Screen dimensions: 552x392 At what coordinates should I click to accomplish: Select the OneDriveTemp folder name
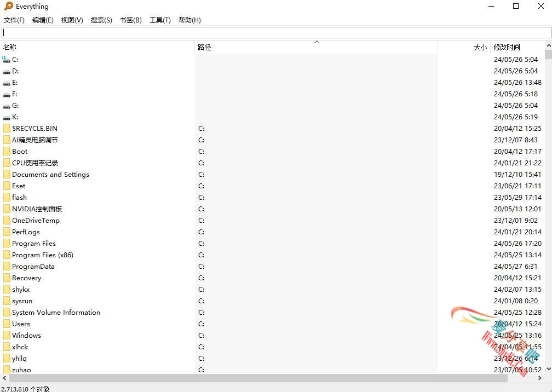pos(36,221)
